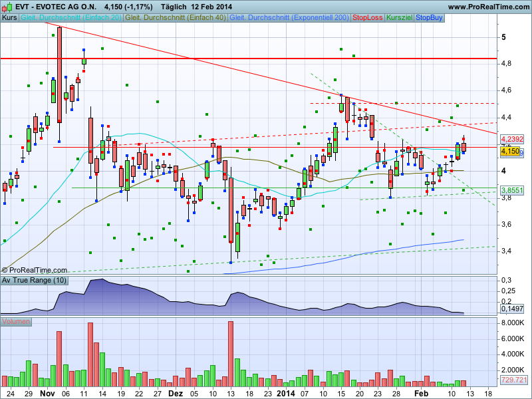Click the 2014 year label on time axis
The height and width of the screenshot is (399, 532).
pyautogui.click(x=286, y=394)
